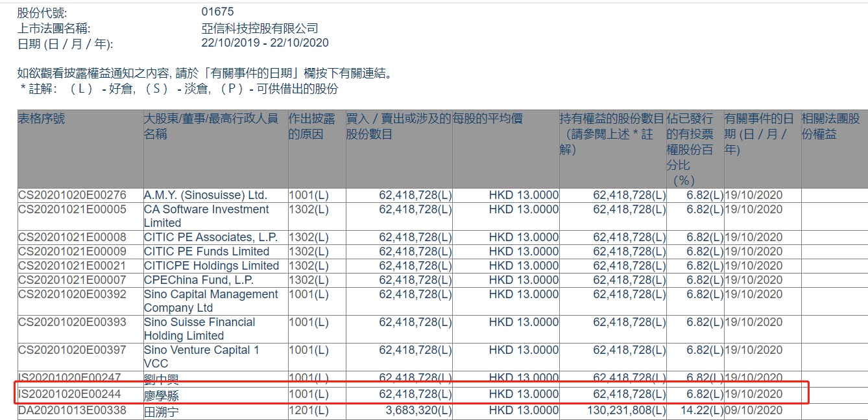Image resolution: width=868 pixels, height=420 pixels.
Task: Open 19/10/2020 date in A.M.Y. (Sinosuisse) row
Action: click(754, 195)
